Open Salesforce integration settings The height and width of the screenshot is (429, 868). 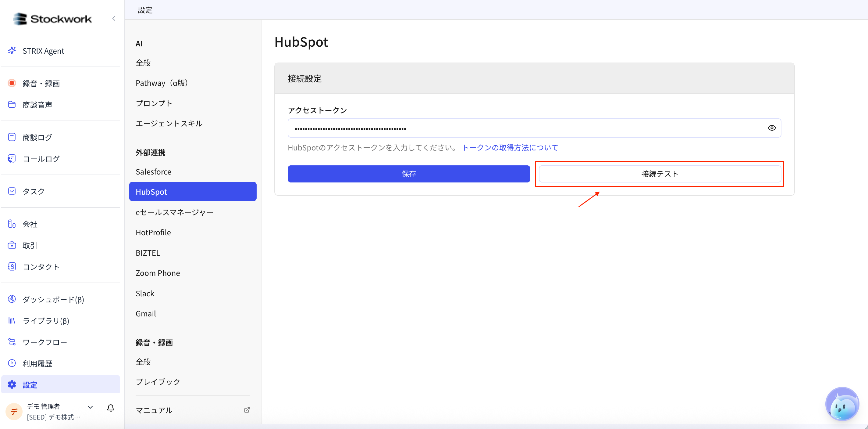(193, 172)
